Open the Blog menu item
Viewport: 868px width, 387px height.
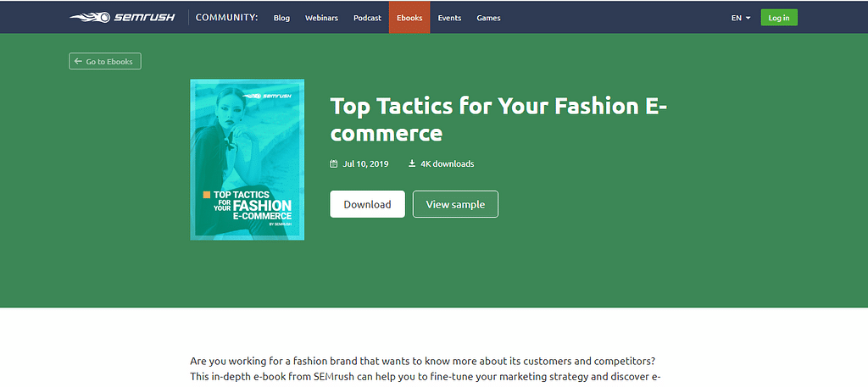pyautogui.click(x=281, y=18)
